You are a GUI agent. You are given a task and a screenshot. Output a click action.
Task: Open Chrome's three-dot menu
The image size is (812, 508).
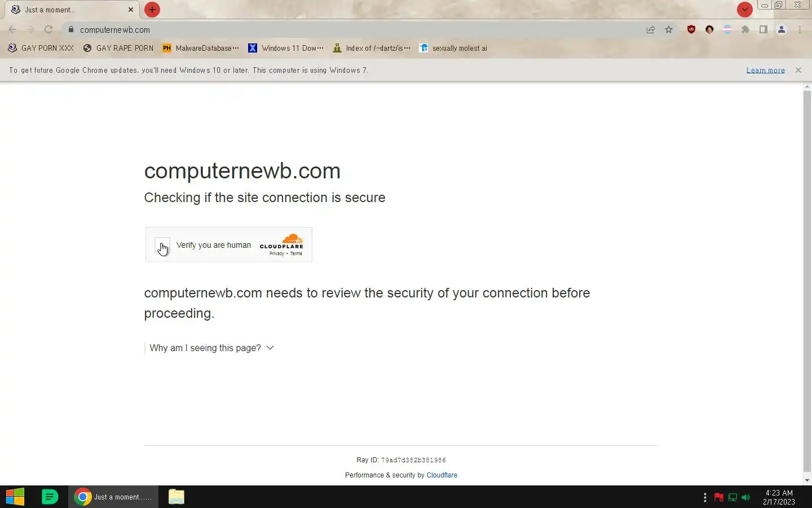[800, 29]
